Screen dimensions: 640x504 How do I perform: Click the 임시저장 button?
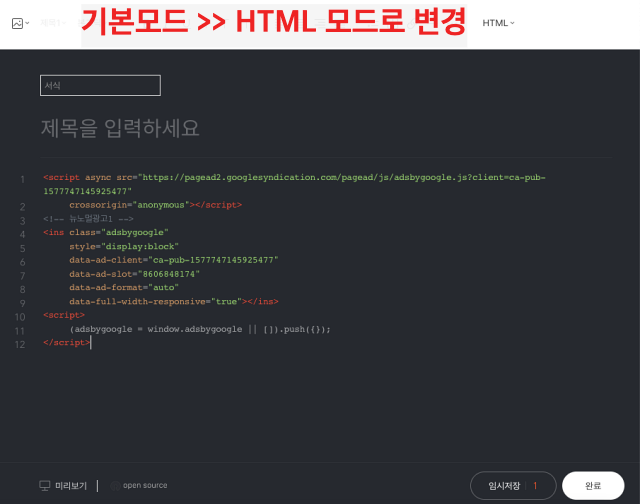504,486
